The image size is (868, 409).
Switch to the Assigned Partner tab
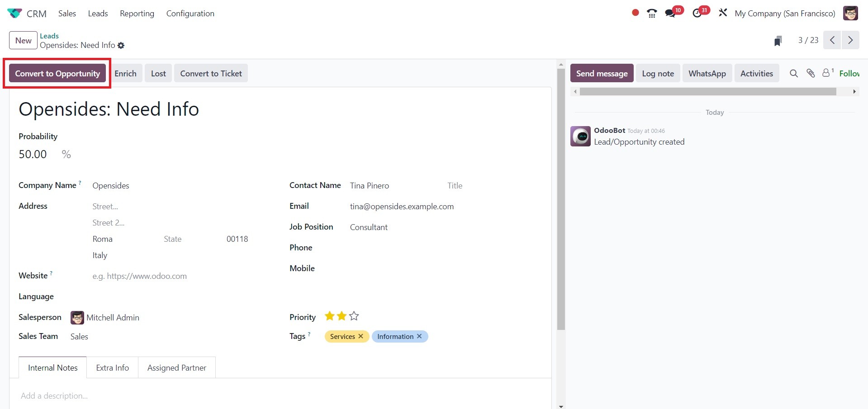tap(177, 368)
